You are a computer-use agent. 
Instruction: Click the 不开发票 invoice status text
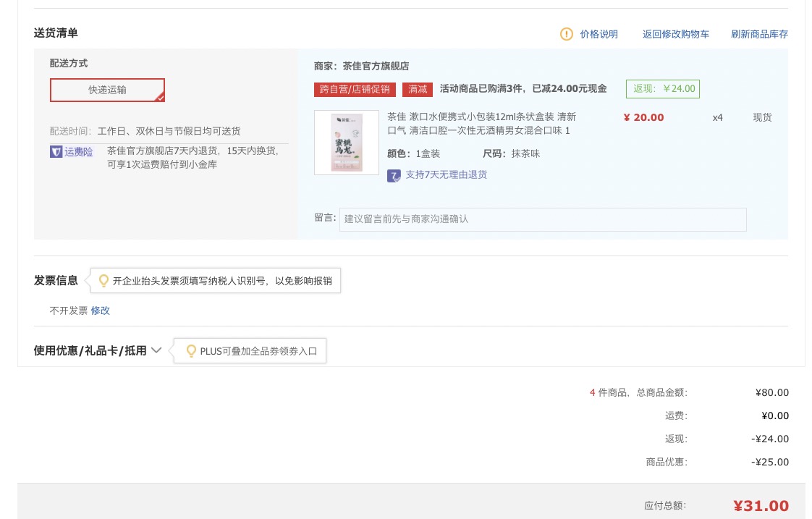pos(68,311)
